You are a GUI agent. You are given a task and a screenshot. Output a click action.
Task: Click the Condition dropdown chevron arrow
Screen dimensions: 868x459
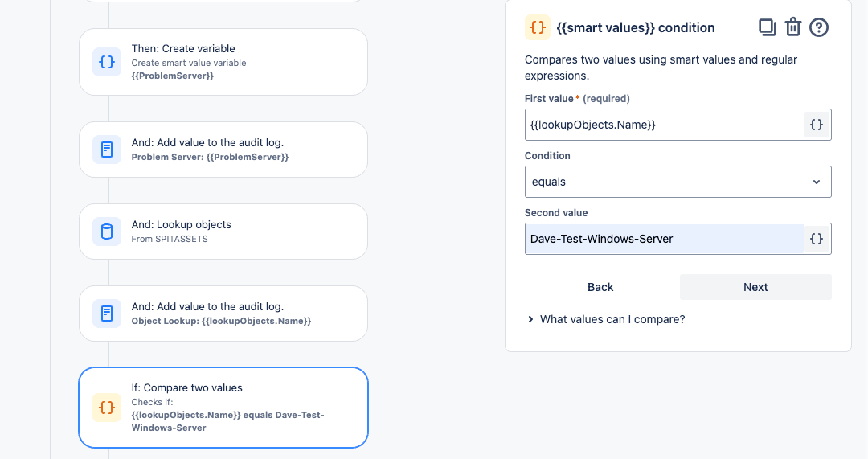[817, 182]
